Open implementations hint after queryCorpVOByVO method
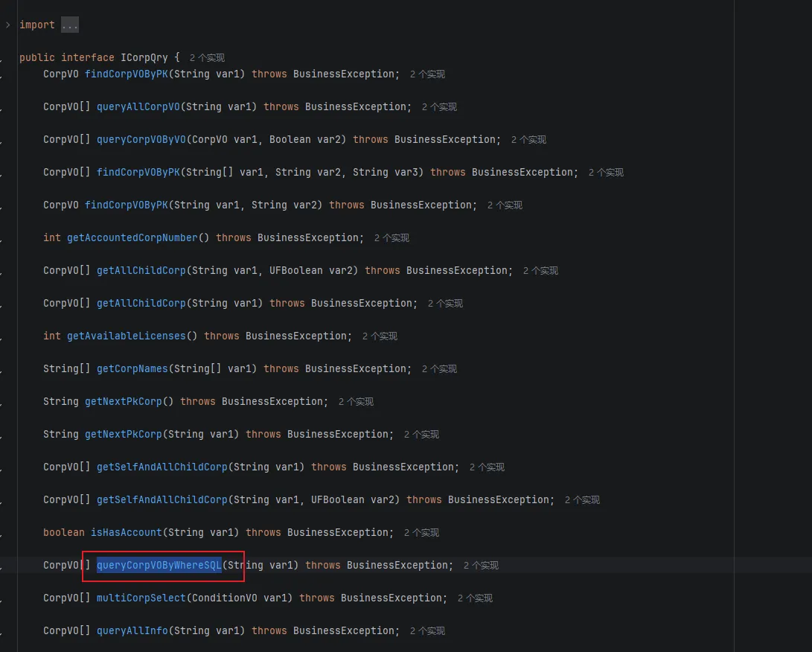This screenshot has height=652, width=812. [x=528, y=140]
